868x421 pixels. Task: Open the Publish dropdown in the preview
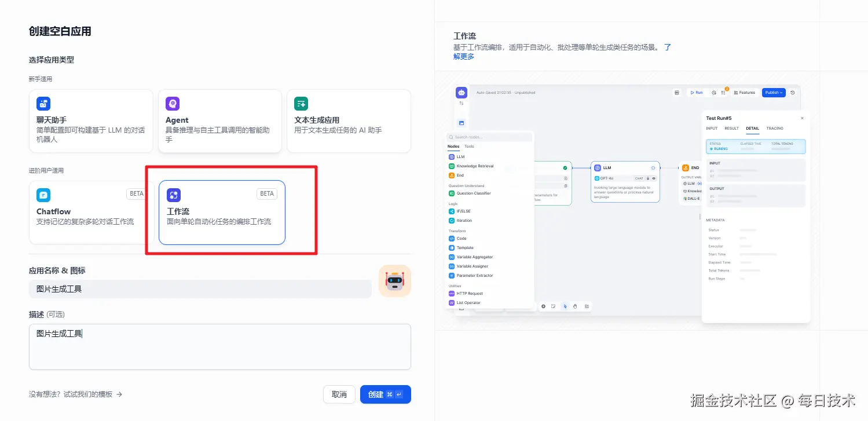point(774,93)
